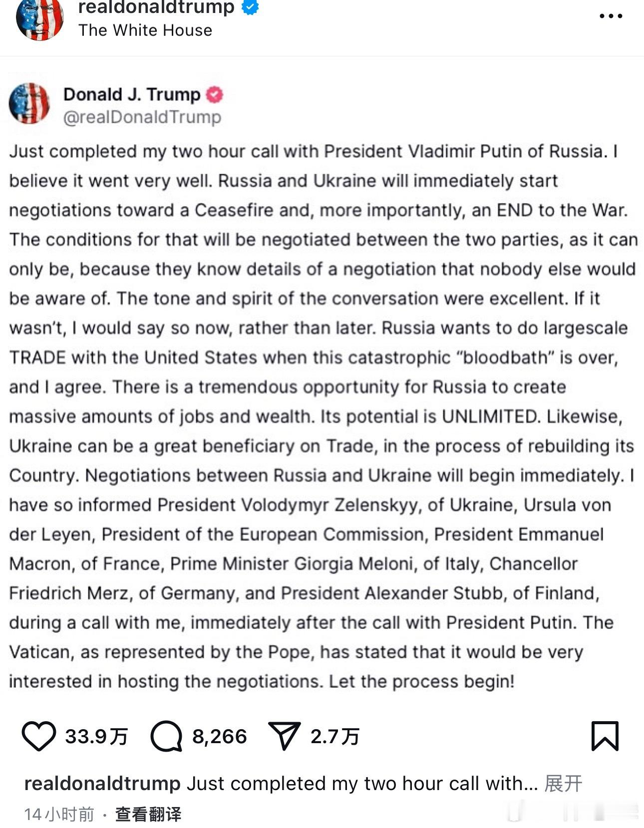Save post with bookmark icon
Viewport: 644px width, 828px height.
click(605, 736)
